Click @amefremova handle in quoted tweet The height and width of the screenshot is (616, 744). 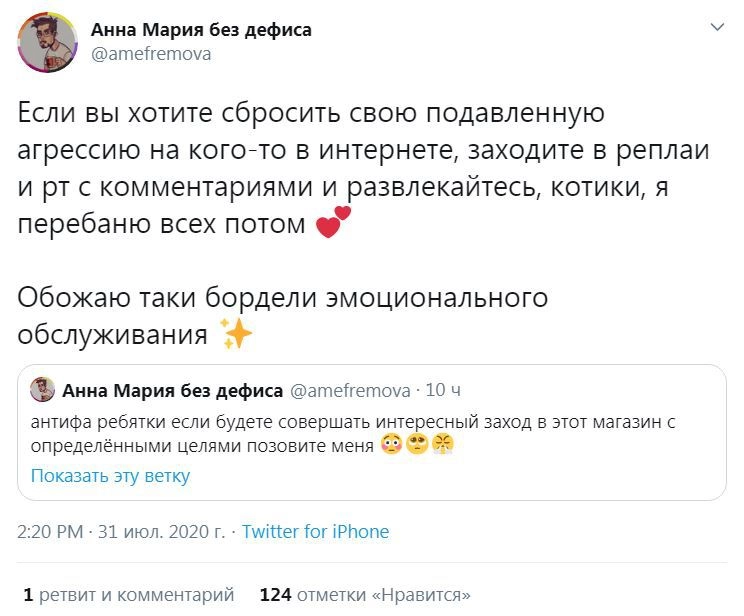point(350,390)
